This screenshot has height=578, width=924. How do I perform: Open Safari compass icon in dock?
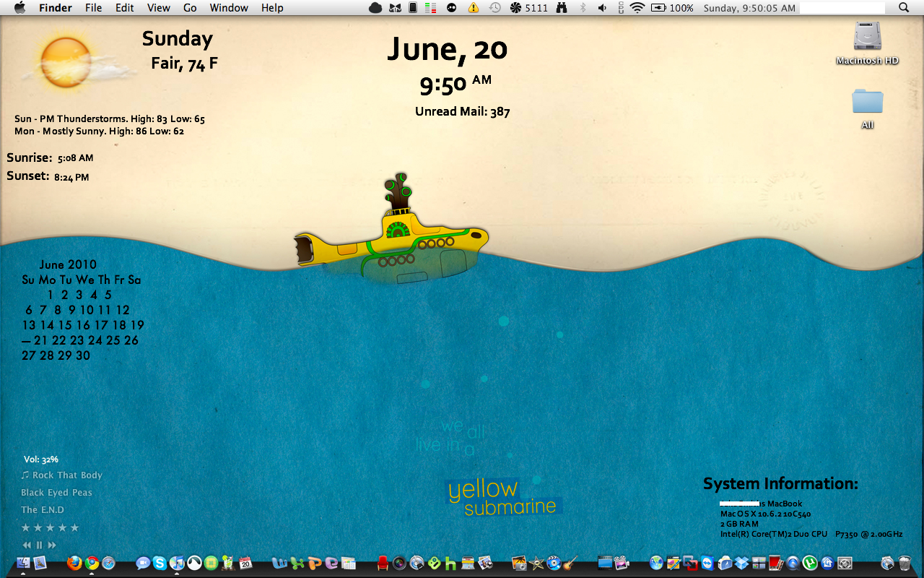coord(108,563)
